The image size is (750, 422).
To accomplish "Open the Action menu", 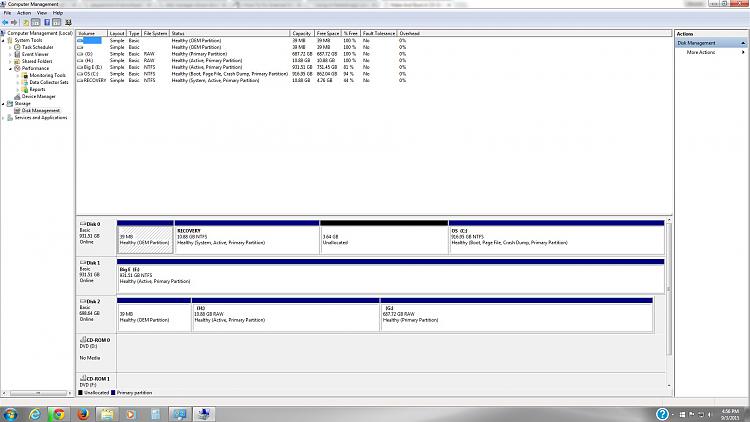I will click(x=23, y=13).
